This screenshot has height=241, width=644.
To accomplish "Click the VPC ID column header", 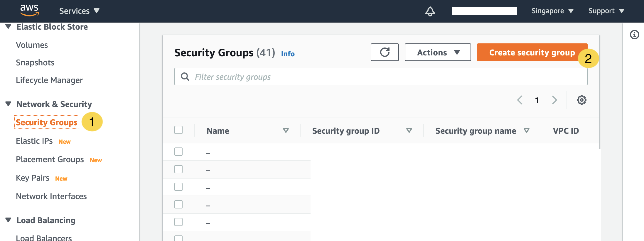I will 566,131.
